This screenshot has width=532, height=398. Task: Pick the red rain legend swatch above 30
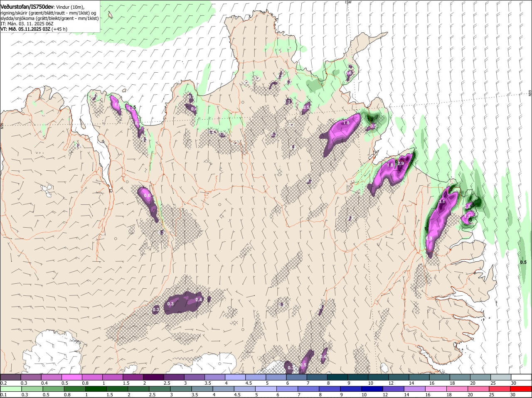521,389
